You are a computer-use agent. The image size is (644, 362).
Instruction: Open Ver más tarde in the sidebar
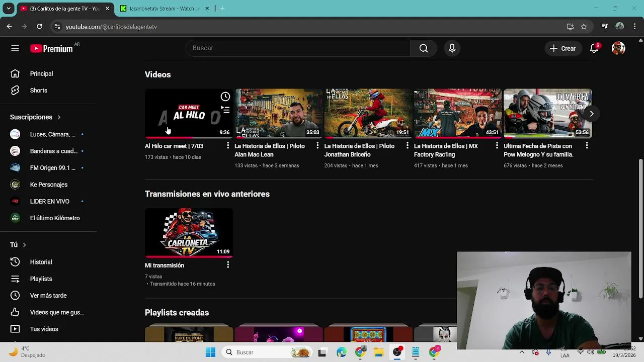[x=48, y=296]
